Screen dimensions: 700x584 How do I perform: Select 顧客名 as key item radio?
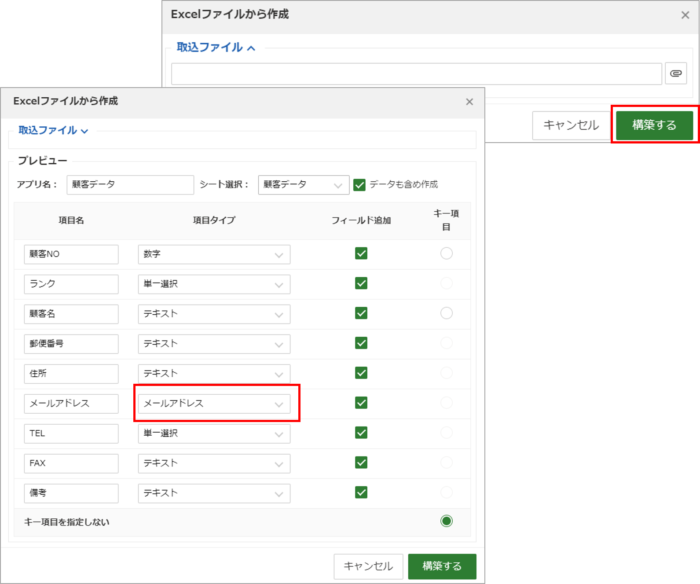(446, 313)
